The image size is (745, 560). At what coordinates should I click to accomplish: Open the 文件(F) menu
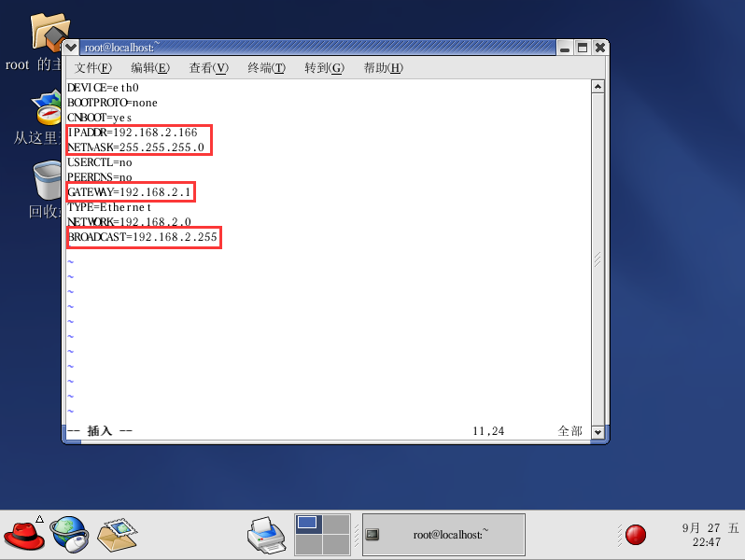(x=93, y=68)
